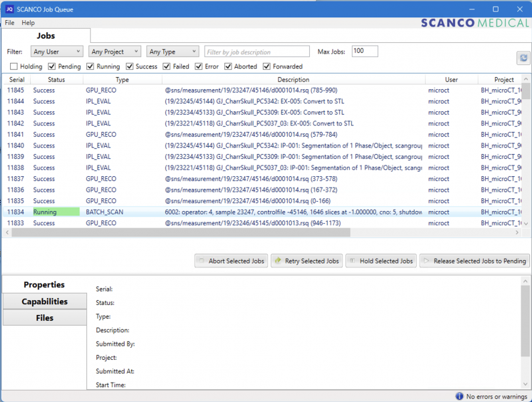Click the Running status cell of job 11834
Image resolution: width=532 pixels, height=402 pixels.
tap(56, 212)
